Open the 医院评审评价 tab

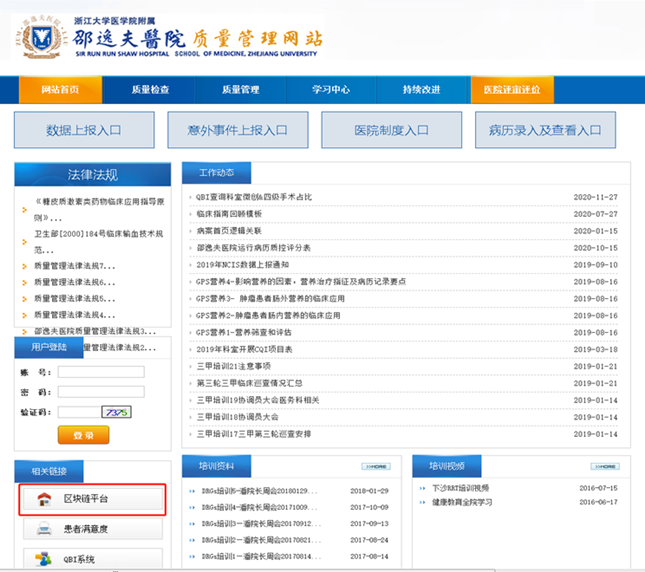pyautogui.click(x=511, y=90)
